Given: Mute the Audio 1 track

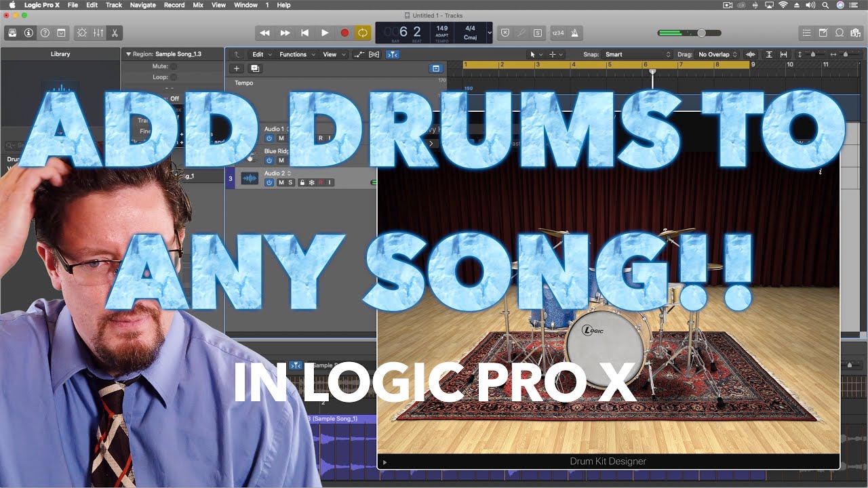Looking at the screenshot, I should (x=281, y=138).
